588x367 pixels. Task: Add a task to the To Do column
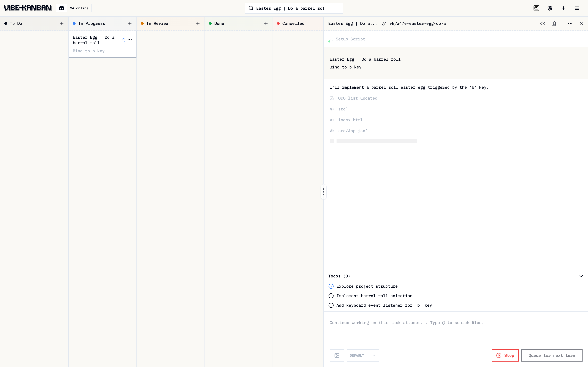coord(61,24)
